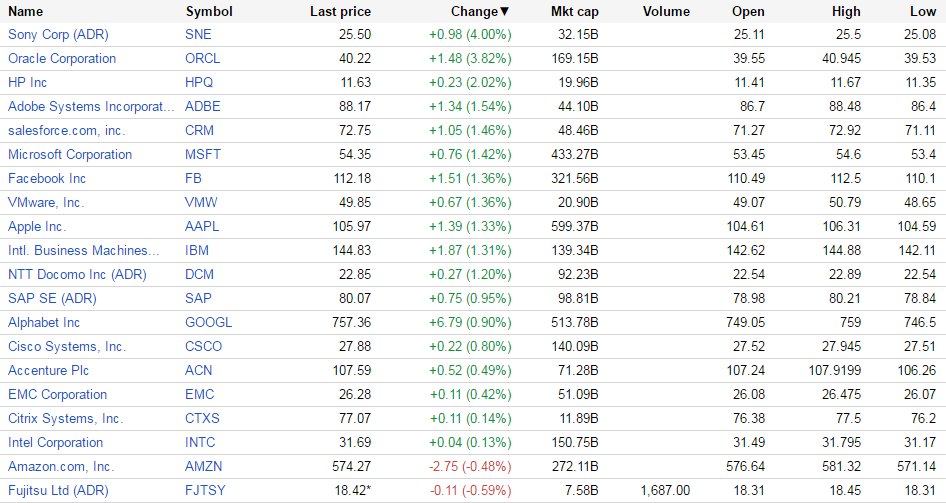Open the HP Inc link
The width and height of the screenshot is (946, 503).
[x=28, y=82]
